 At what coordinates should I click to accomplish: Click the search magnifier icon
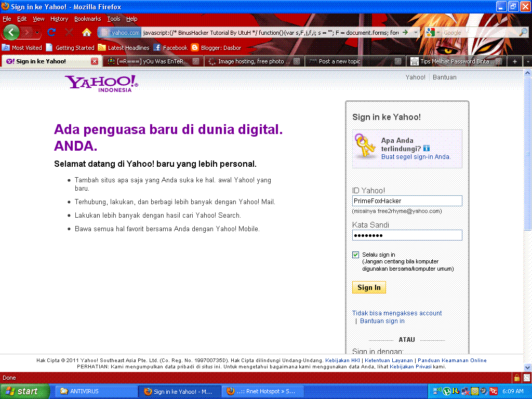523,33
